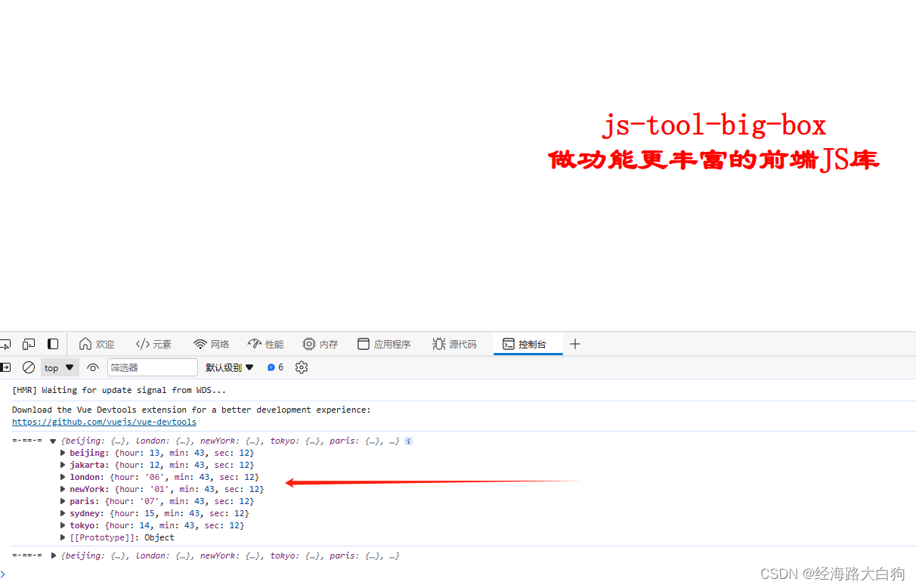Viewport: 916px width, 588px height.
Task: Click the 元素 code brackets icon
Action: (x=142, y=344)
